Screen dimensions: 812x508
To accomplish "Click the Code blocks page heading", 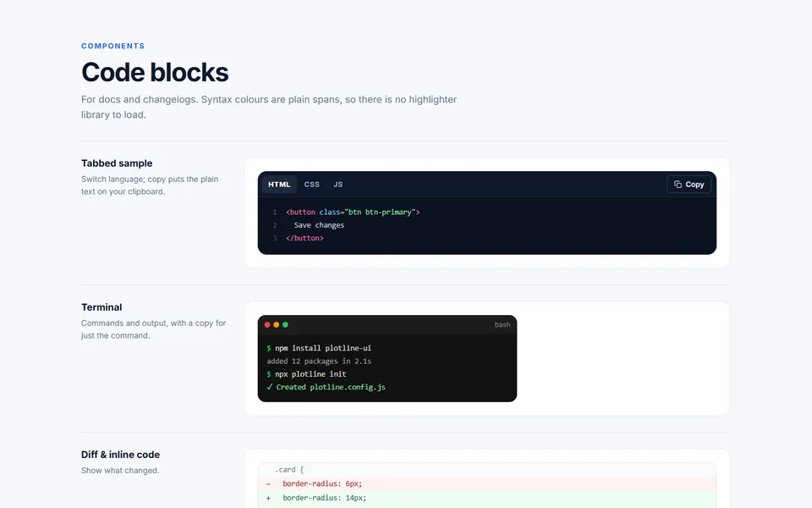I will (x=155, y=72).
